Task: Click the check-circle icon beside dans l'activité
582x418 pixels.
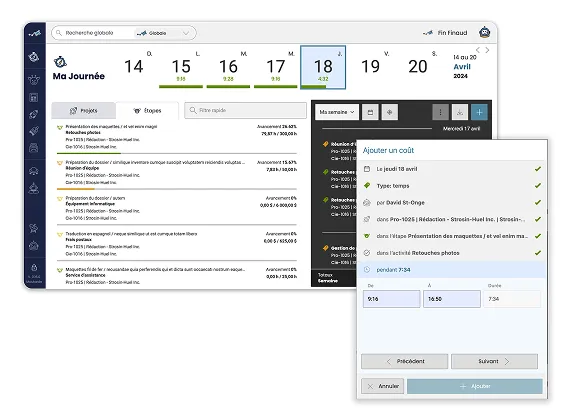Action: [x=367, y=253]
